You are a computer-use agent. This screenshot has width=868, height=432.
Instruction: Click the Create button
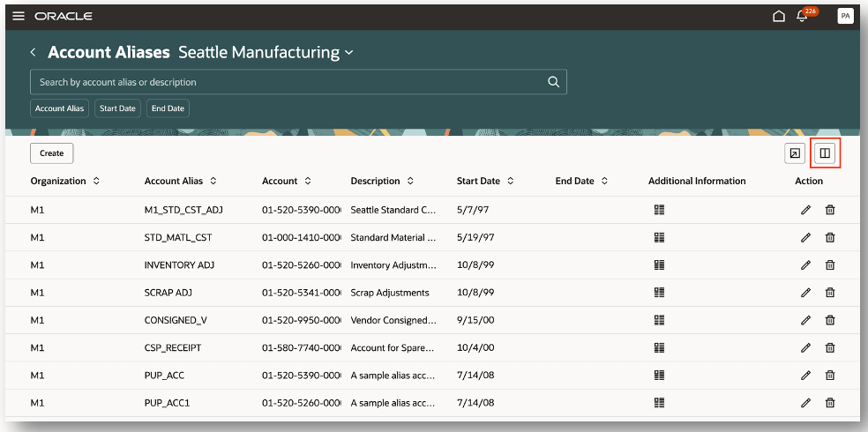pos(51,153)
